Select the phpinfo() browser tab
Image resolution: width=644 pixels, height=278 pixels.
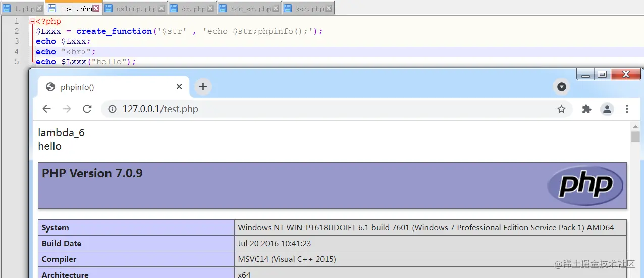point(114,87)
